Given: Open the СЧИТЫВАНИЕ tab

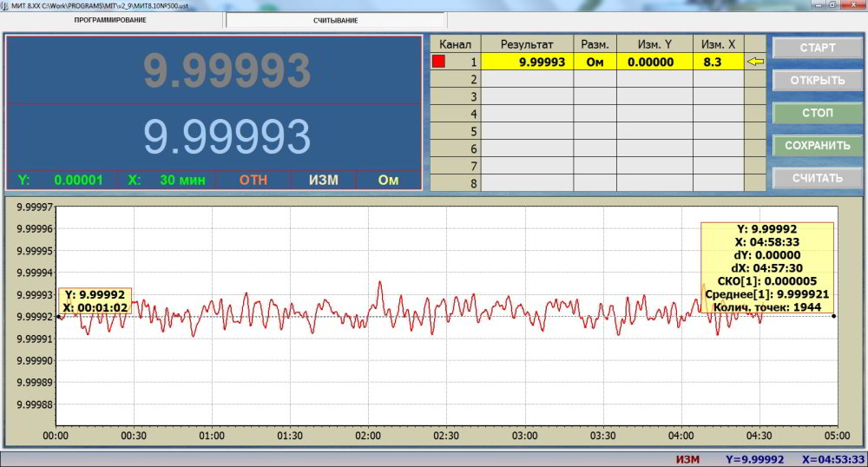Looking at the screenshot, I should coord(335,20).
